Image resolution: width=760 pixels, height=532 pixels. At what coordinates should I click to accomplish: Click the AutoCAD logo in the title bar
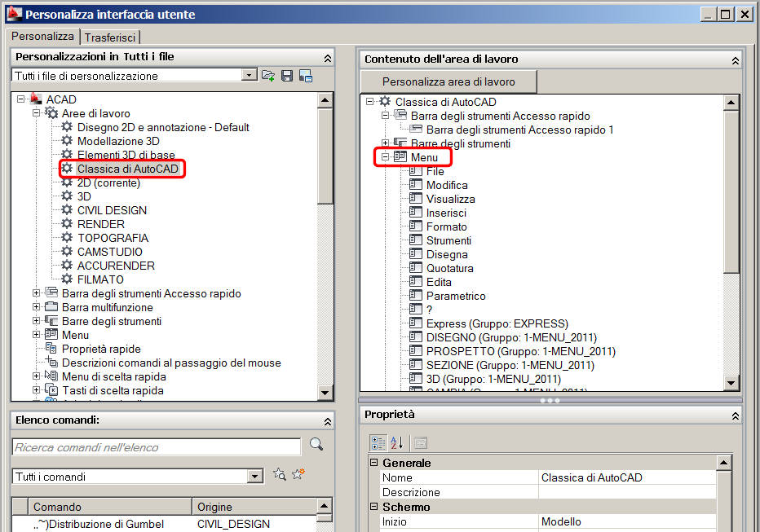point(15,14)
